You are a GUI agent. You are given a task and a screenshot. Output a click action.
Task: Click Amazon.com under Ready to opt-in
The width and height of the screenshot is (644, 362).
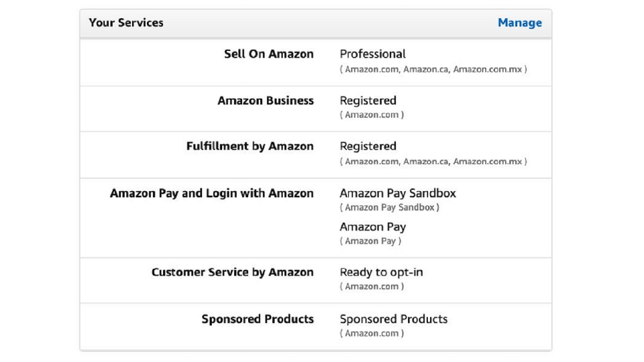pyautogui.click(x=372, y=287)
